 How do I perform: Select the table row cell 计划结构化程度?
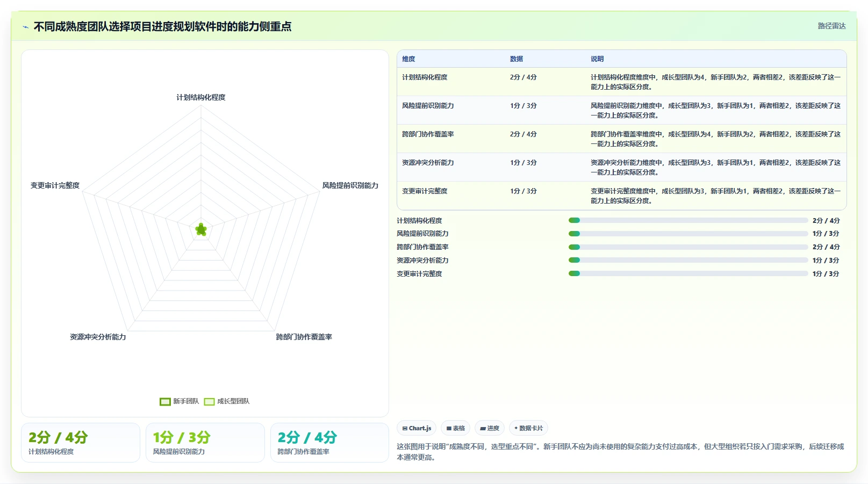(x=425, y=77)
